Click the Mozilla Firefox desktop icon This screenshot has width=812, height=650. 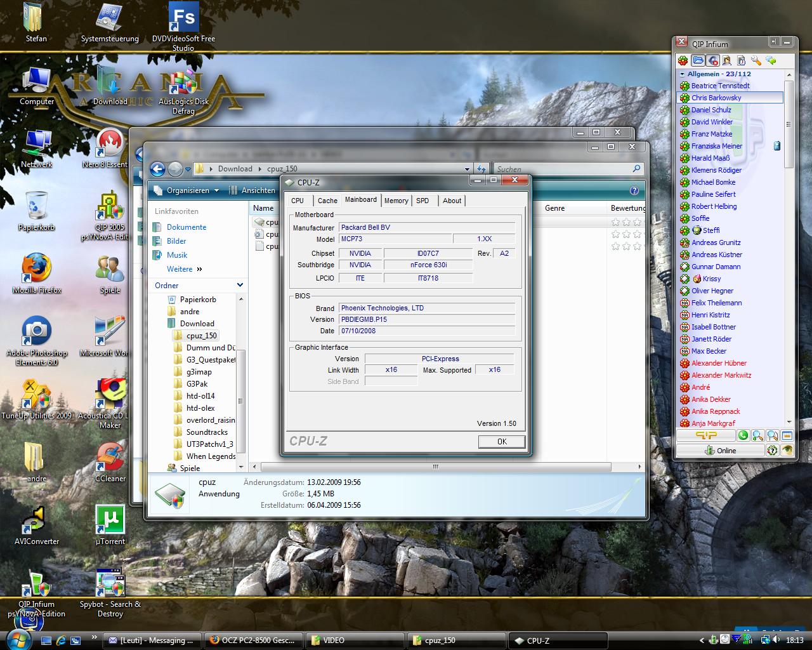point(37,274)
